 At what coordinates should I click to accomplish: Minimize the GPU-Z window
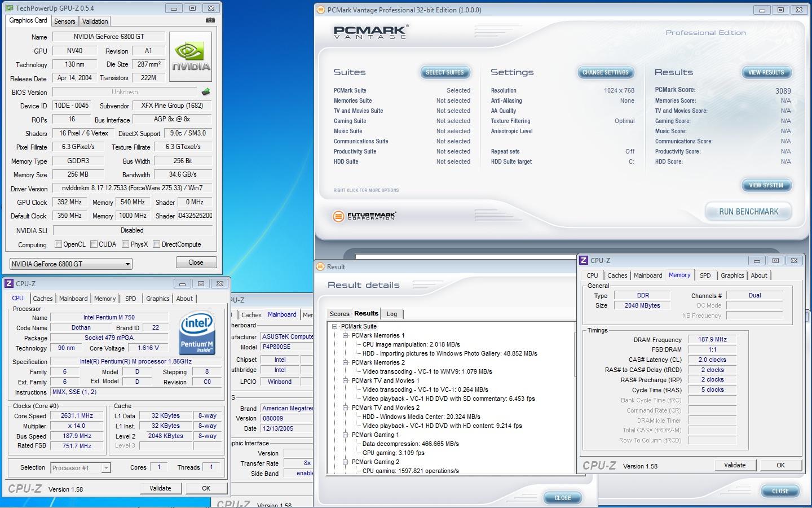click(x=174, y=8)
